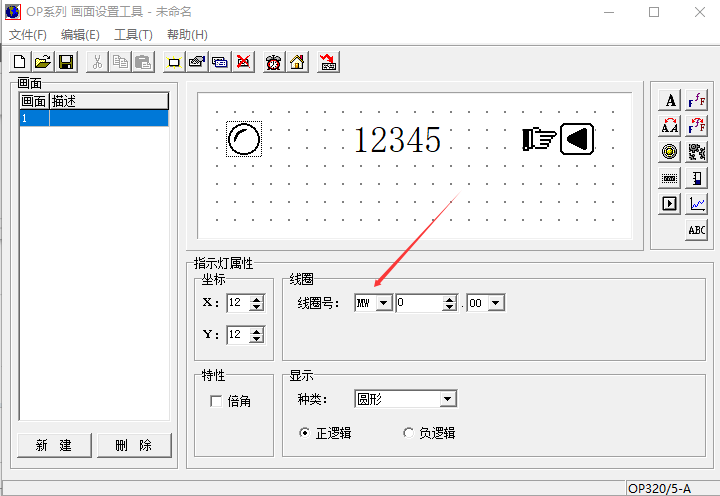
Task: Choose the 负逻辑 radio button
Action: click(408, 433)
